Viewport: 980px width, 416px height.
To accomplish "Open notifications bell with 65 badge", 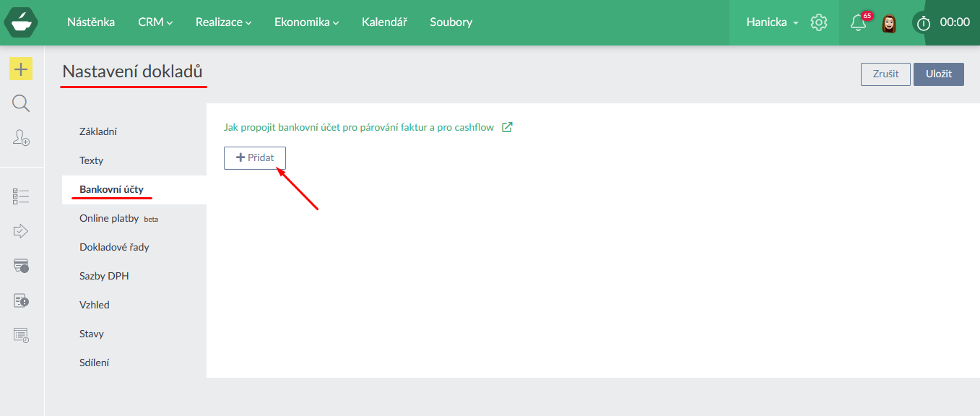I will (859, 22).
